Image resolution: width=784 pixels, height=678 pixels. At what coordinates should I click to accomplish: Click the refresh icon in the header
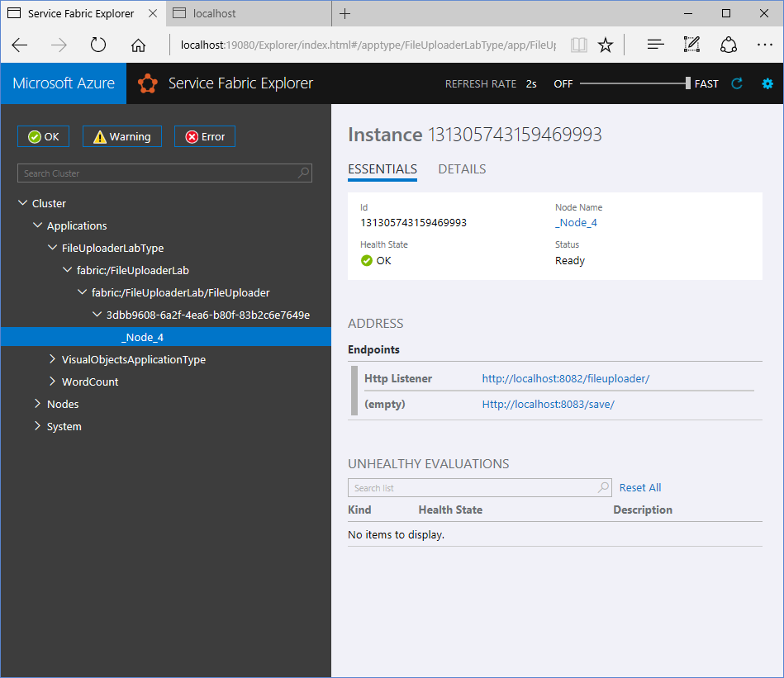738,83
